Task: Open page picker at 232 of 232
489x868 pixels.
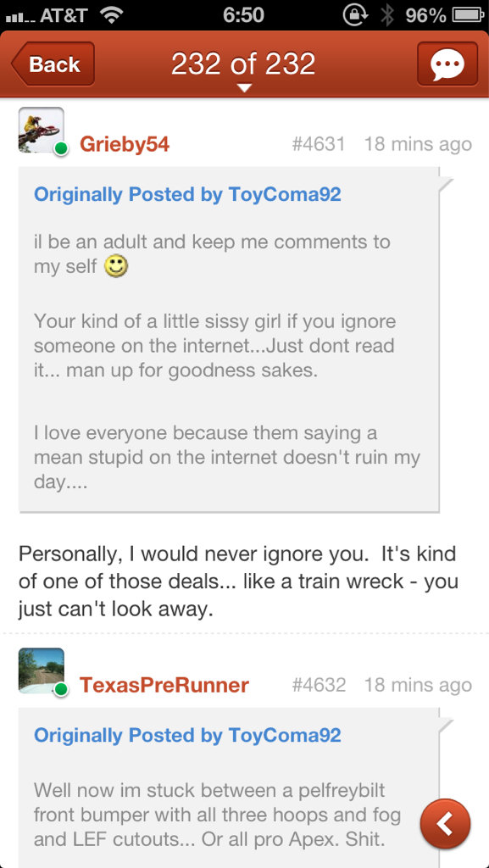Action: pos(243,64)
